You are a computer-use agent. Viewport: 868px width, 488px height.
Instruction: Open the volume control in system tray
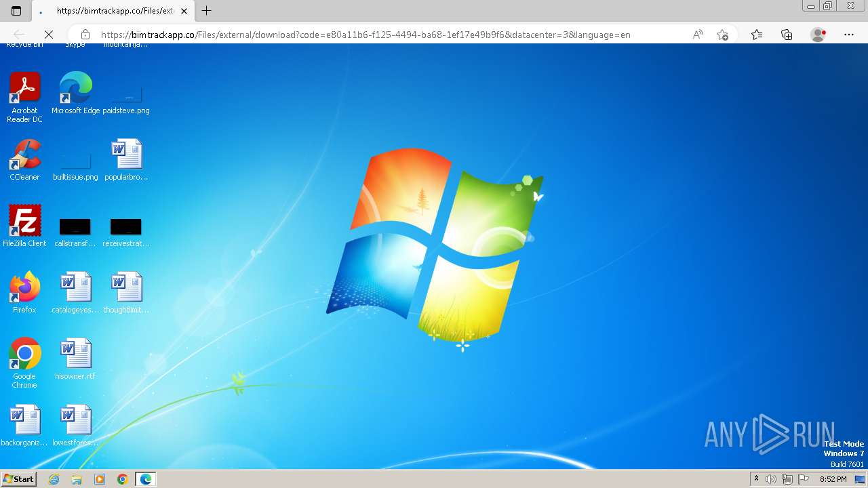pos(771,479)
